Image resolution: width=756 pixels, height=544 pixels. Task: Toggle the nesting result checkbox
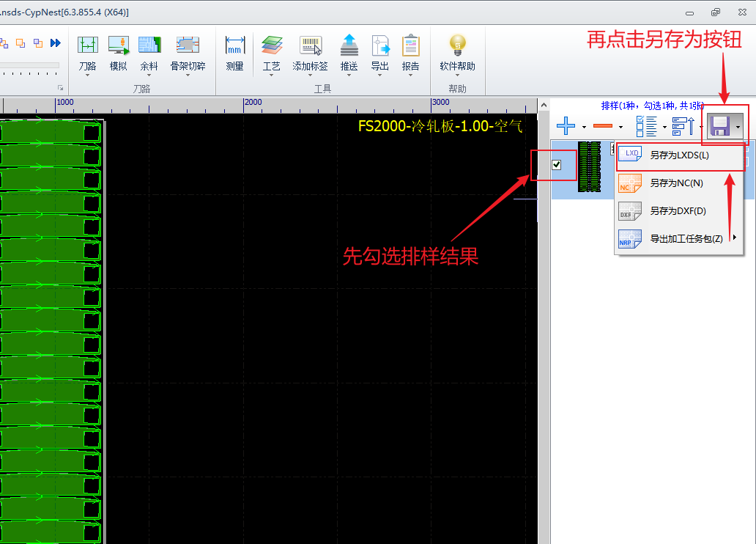click(x=557, y=165)
